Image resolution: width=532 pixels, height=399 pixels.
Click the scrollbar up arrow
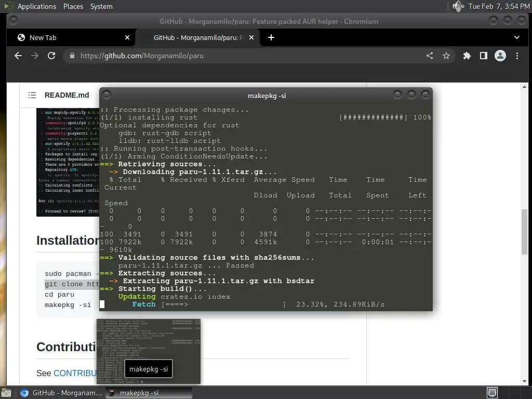coord(525,87)
